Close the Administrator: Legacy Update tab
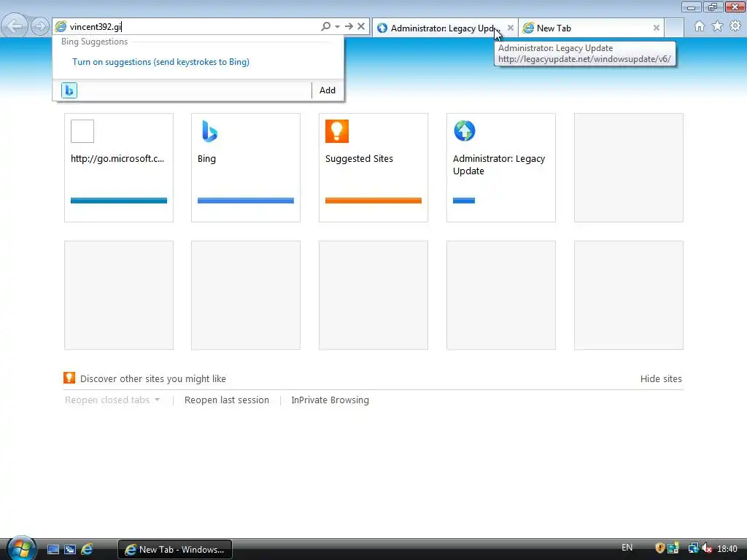Viewport: 747px width, 560px height. (x=510, y=28)
